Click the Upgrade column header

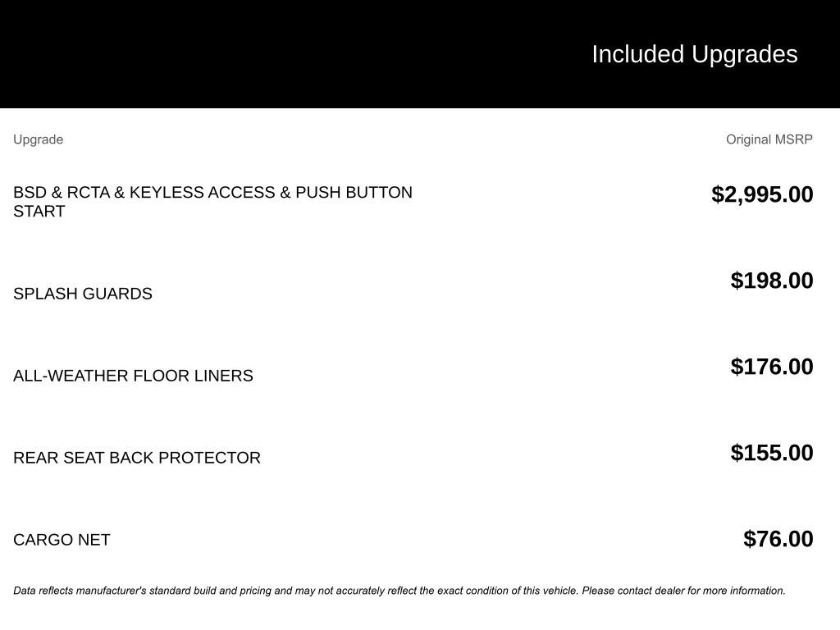[38, 139]
